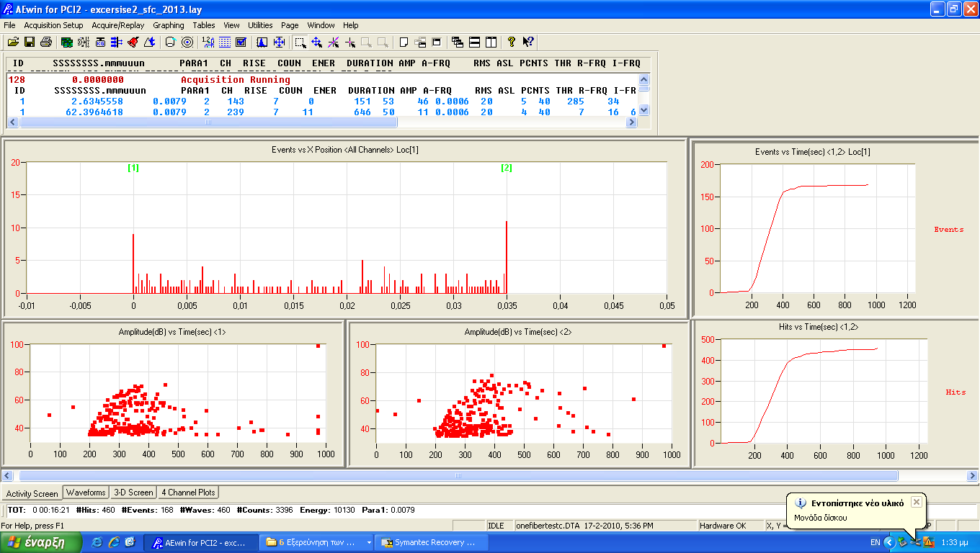Open the Window menu
The width and height of the screenshot is (980, 553).
pyautogui.click(x=321, y=25)
